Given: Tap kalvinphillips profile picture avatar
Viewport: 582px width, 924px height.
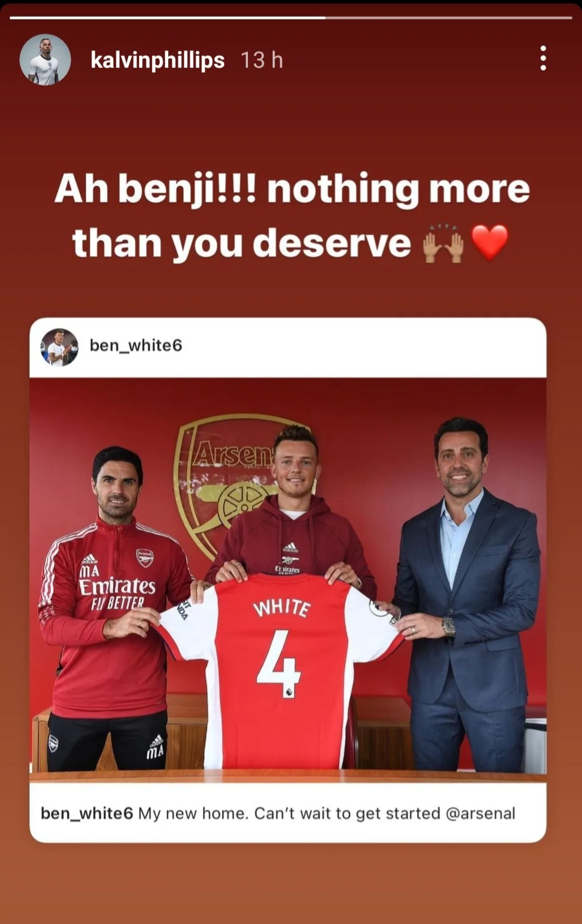Looking at the screenshot, I should (45, 60).
